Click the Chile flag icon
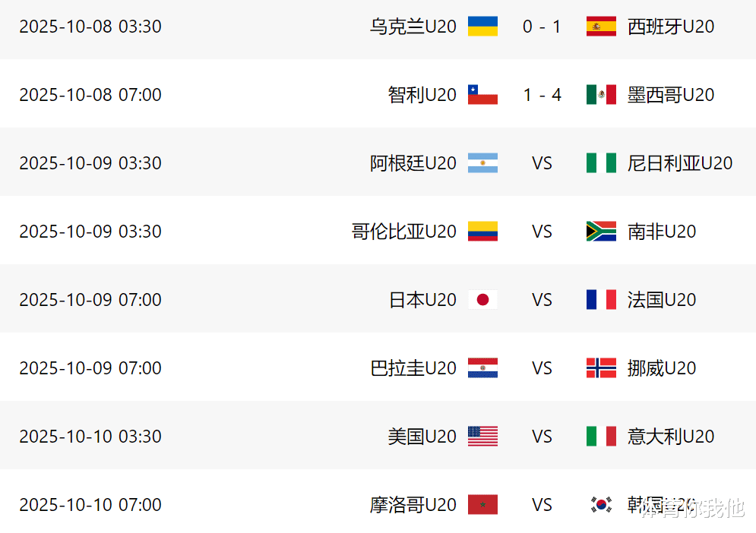This screenshot has height=533, width=756. (482, 95)
